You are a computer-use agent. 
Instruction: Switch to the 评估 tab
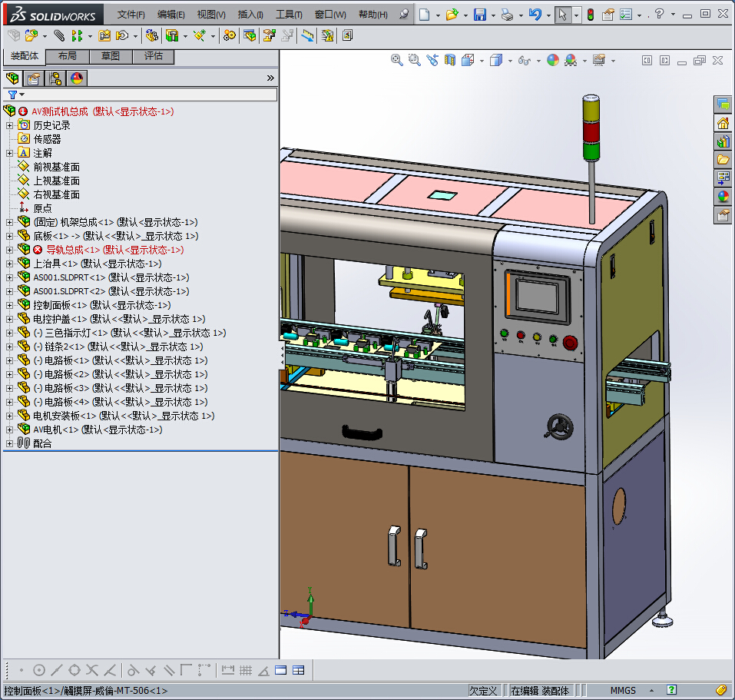[153, 56]
